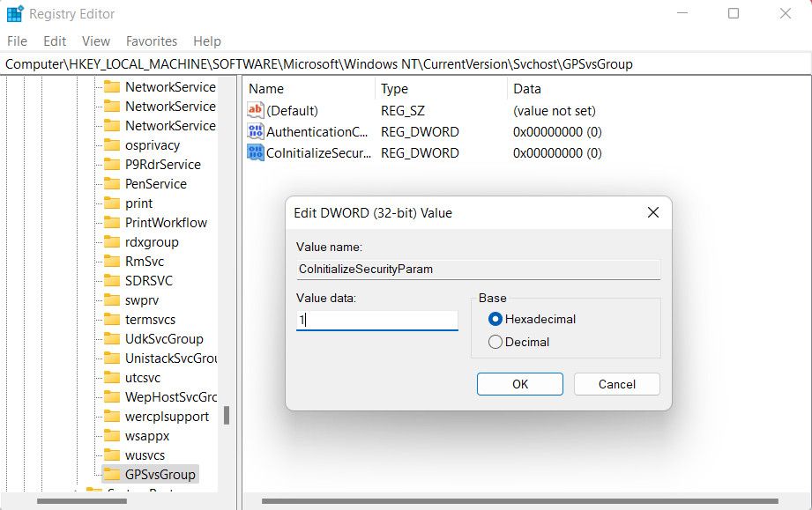This screenshot has height=510, width=812.
Task: Select the Decimal base option
Action: 496,343
